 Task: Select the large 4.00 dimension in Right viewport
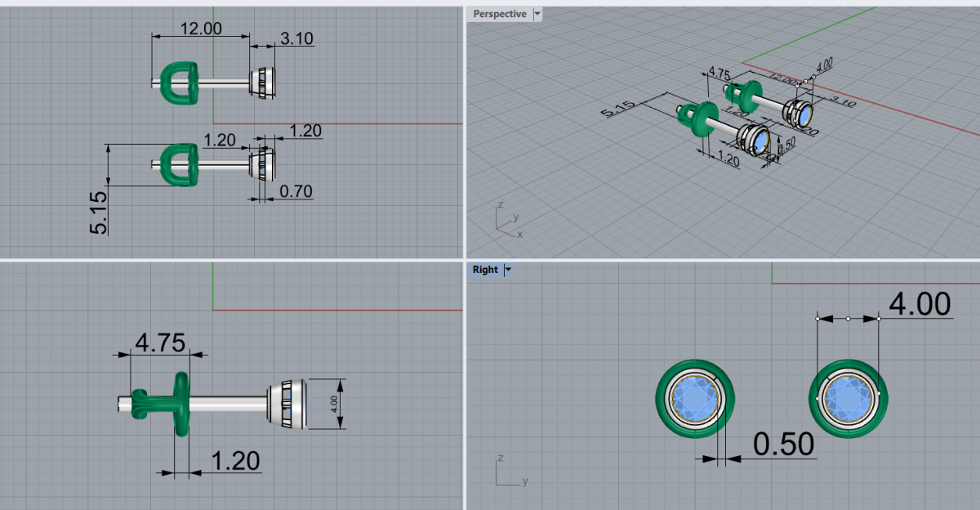click(920, 305)
